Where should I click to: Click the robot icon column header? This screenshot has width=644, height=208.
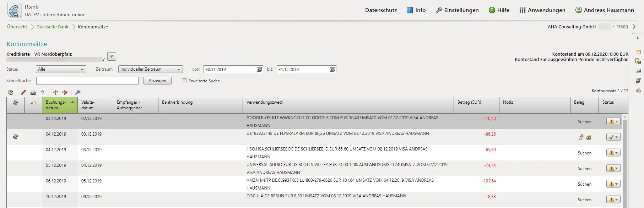(x=16, y=103)
